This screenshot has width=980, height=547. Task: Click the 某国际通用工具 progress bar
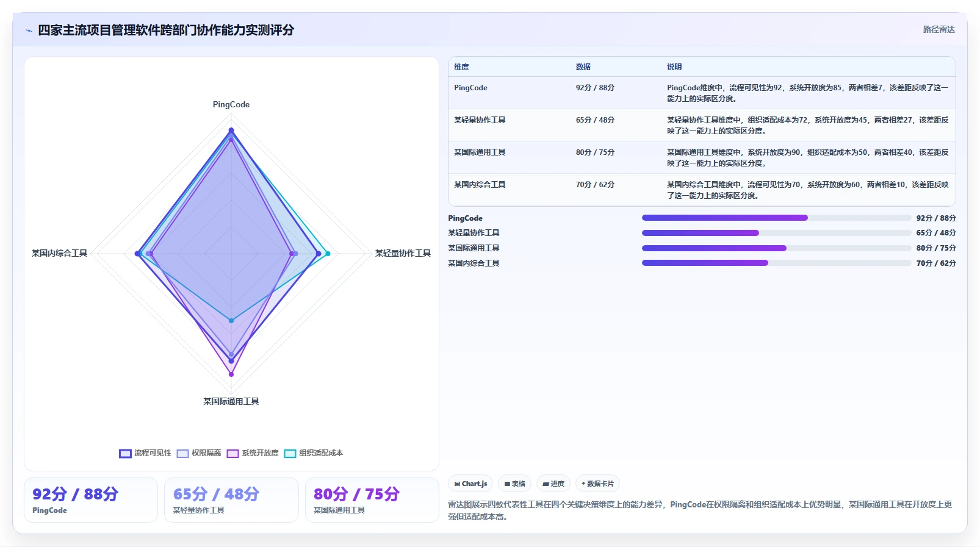pos(776,248)
